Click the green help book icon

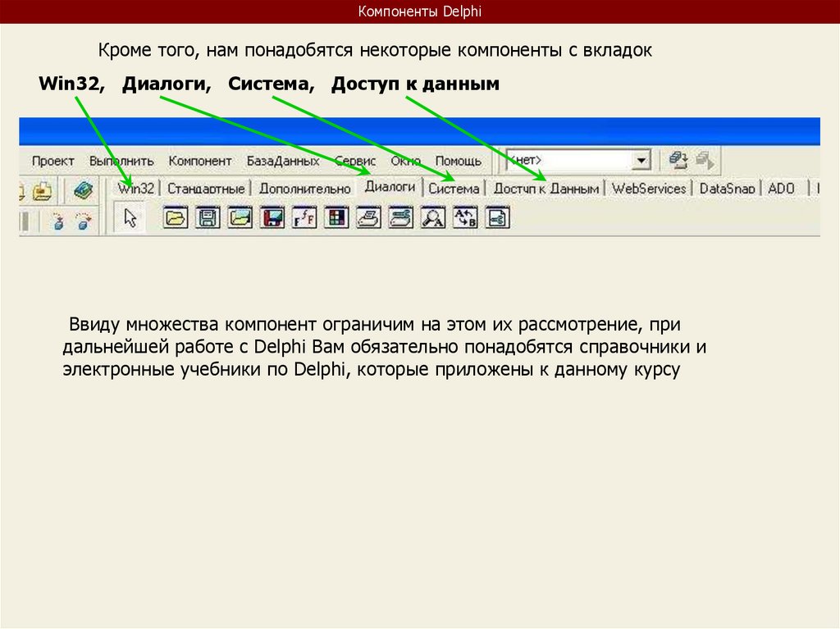point(83,190)
